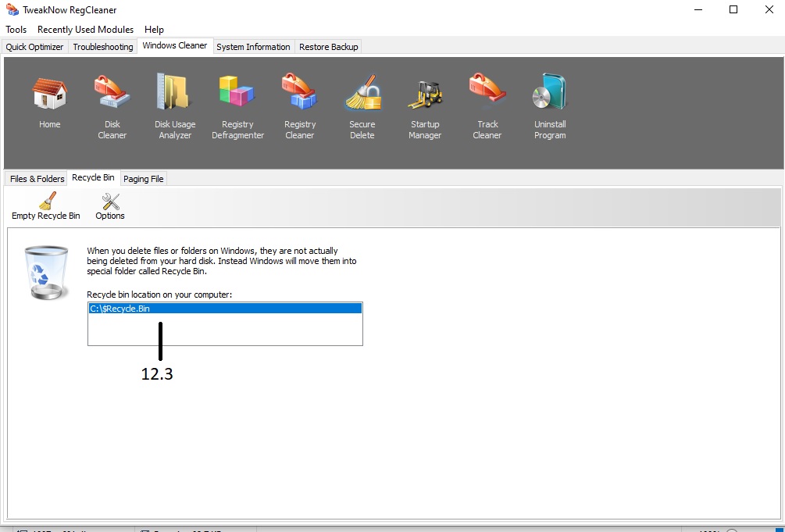Open the Disk Usage Analyzer
This screenshot has height=532, width=785.
point(173,91)
